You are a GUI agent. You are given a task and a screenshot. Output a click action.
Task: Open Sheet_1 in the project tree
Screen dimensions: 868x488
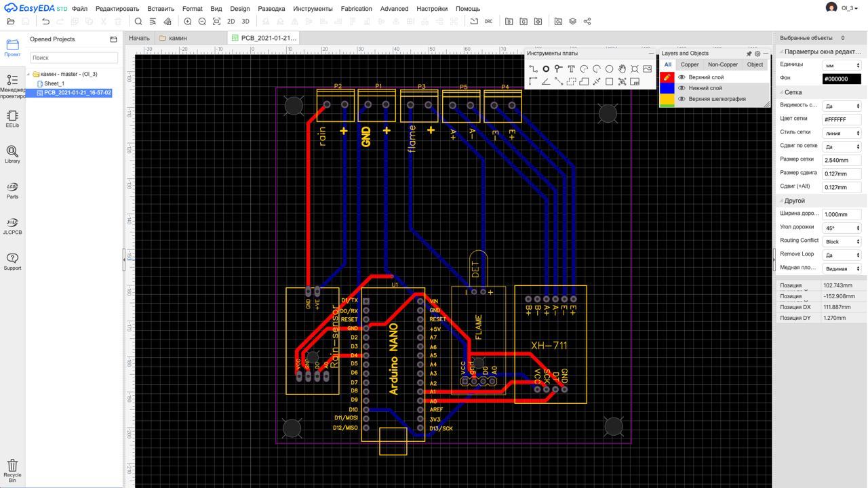click(54, 83)
